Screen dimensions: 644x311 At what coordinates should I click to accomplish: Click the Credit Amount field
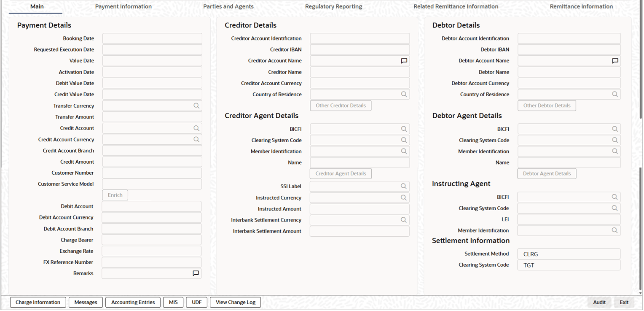(152, 162)
